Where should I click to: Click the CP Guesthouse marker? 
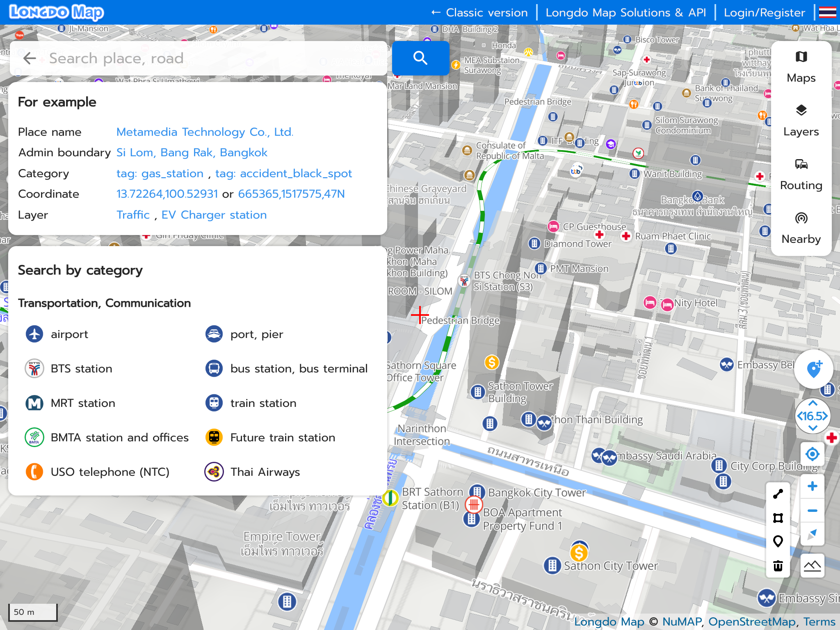(x=553, y=226)
